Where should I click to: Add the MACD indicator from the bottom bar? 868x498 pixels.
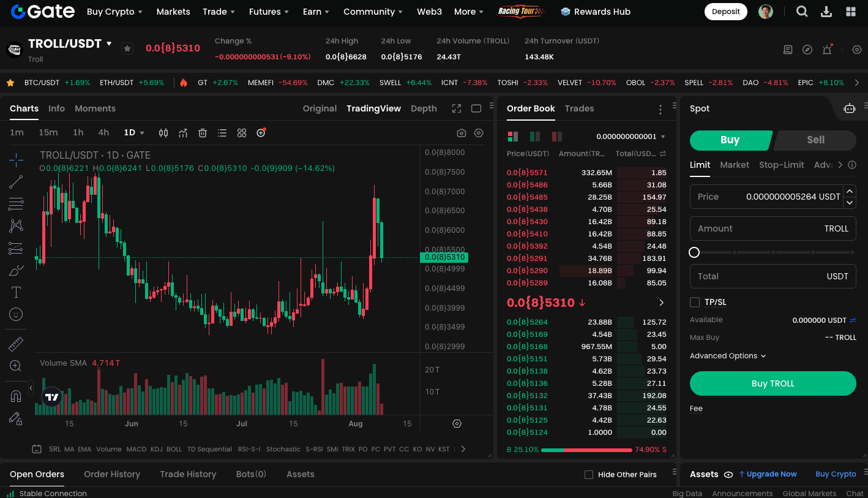point(137,449)
